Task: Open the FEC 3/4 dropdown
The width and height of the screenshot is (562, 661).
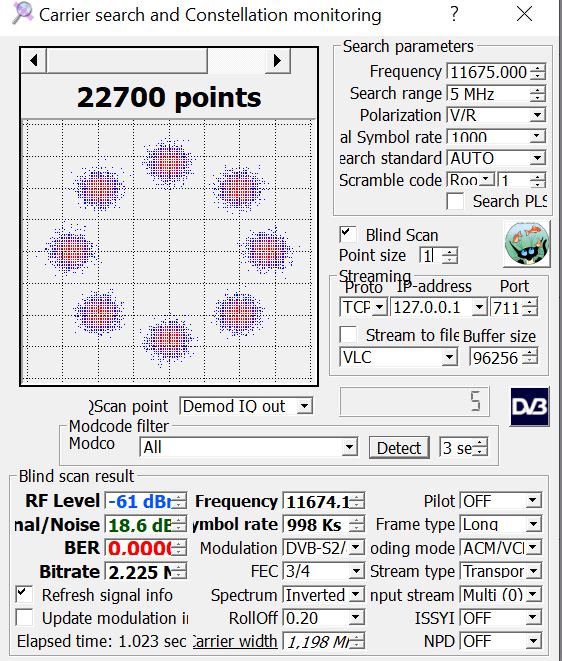Action: click(x=356, y=571)
